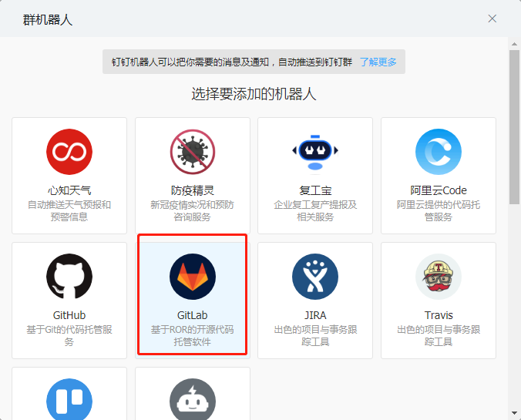Select the Travis mascot icon

click(x=439, y=277)
